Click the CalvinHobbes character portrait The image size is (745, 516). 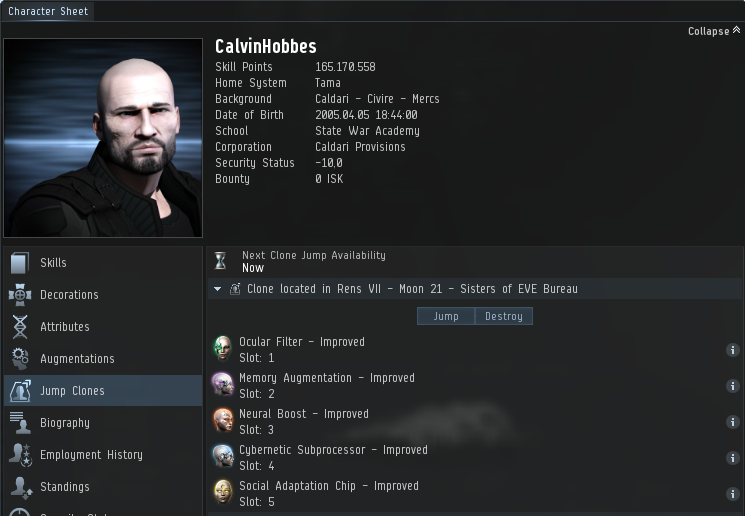(103, 138)
